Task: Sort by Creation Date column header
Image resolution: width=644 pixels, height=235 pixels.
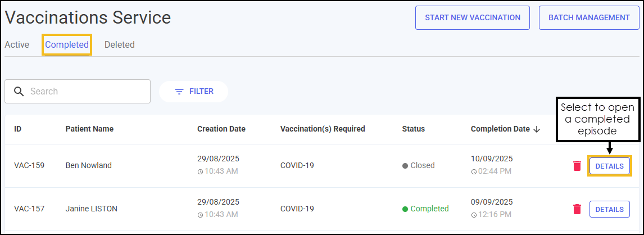Action: (x=221, y=129)
